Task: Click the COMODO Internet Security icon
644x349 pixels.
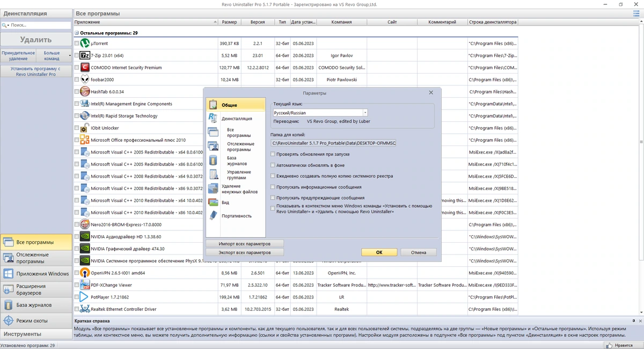Action: (84, 67)
